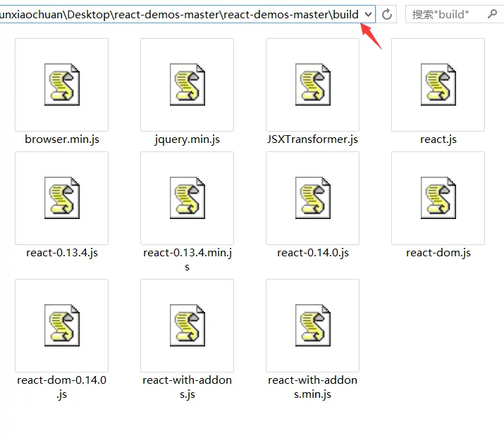Image resolution: width=504 pixels, height=438 pixels.
Task: Click the react-with-addons.min.js file name label
Action: click(x=312, y=387)
